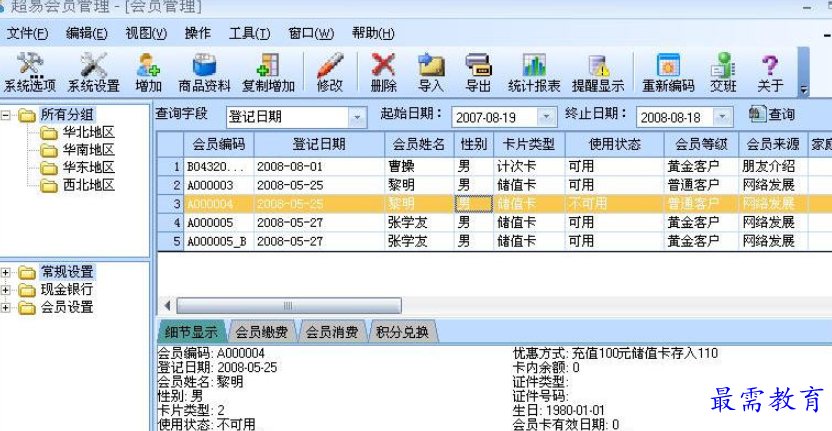The image size is (832, 431).
Task: Click the 性别 column header
Action: click(x=474, y=144)
